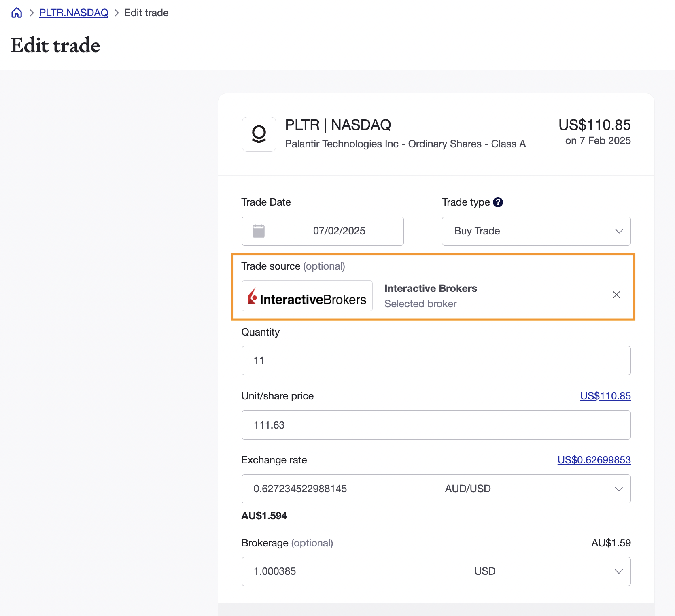Image resolution: width=675 pixels, height=616 pixels.
Task: Click the chevron on the AUD/USD selector
Action: [x=619, y=489]
